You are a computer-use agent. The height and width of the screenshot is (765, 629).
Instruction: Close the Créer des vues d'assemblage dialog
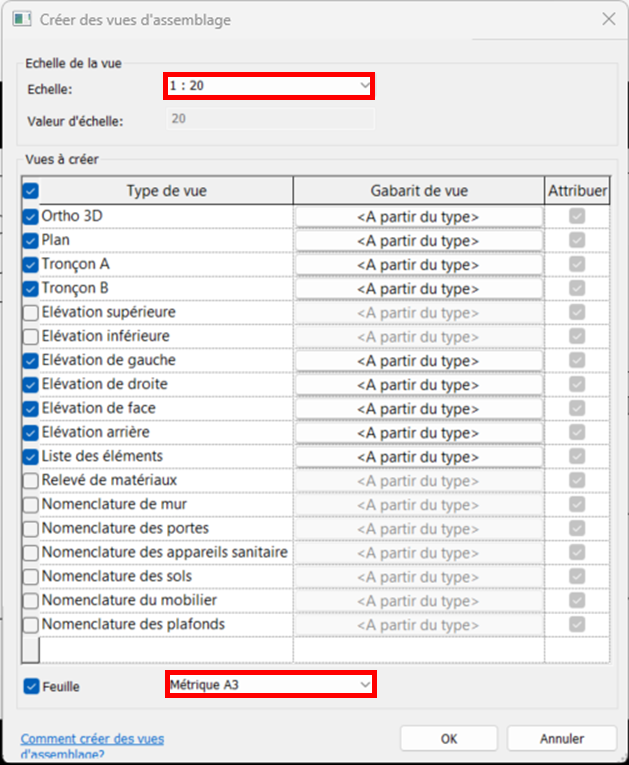[608, 18]
